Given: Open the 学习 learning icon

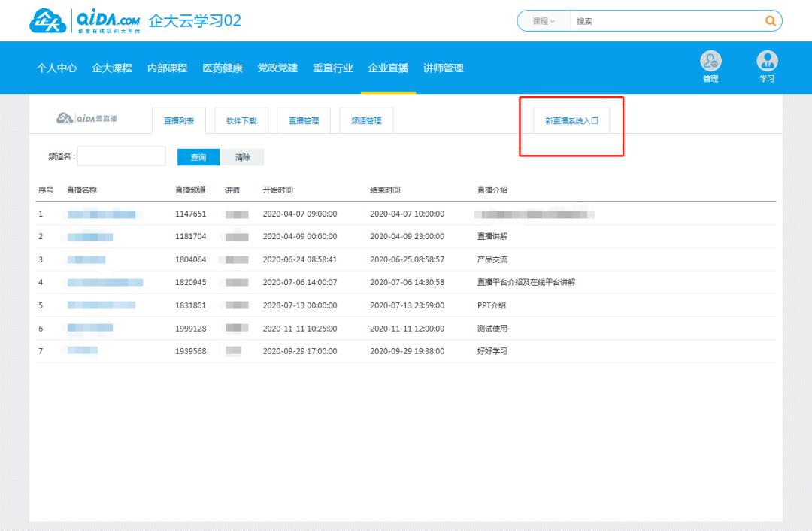Looking at the screenshot, I should coord(767,66).
